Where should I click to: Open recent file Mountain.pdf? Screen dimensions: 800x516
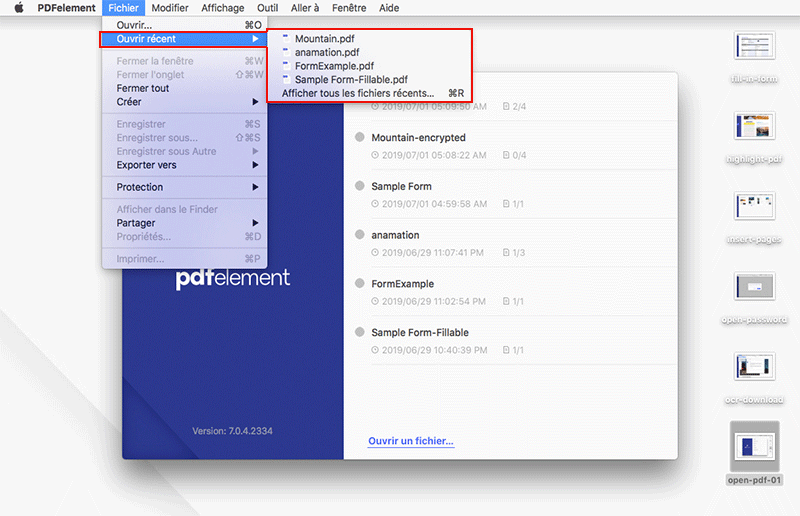pyautogui.click(x=369, y=39)
